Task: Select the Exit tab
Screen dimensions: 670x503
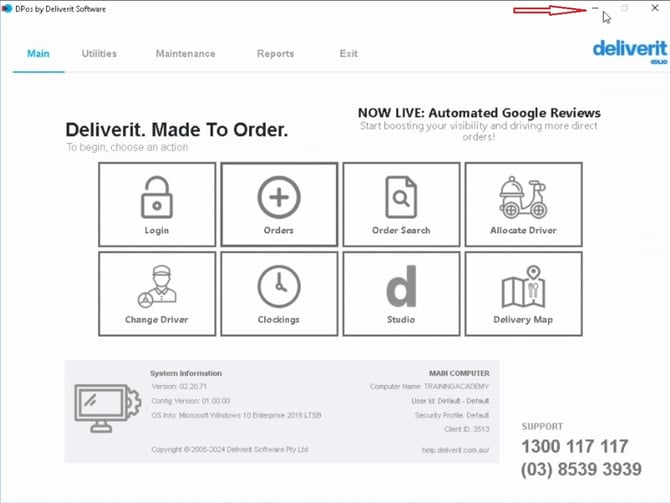Action: [349, 53]
